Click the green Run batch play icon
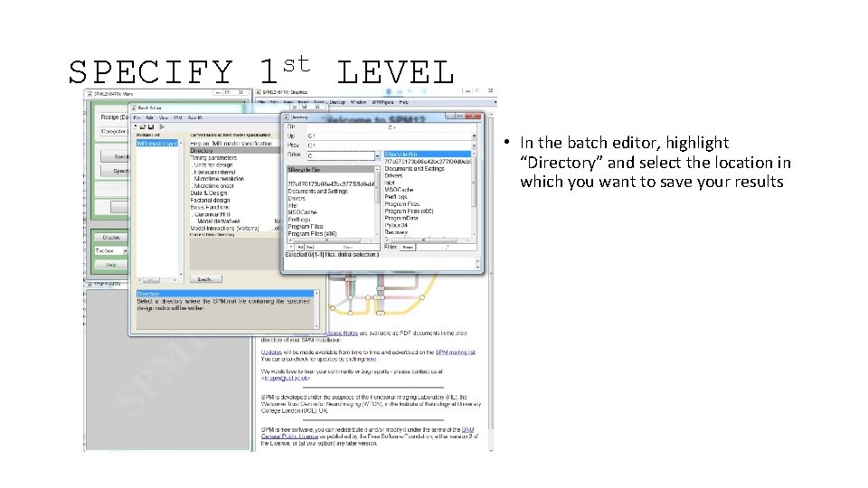The height and width of the screenshot is (488, 868). 162,127
